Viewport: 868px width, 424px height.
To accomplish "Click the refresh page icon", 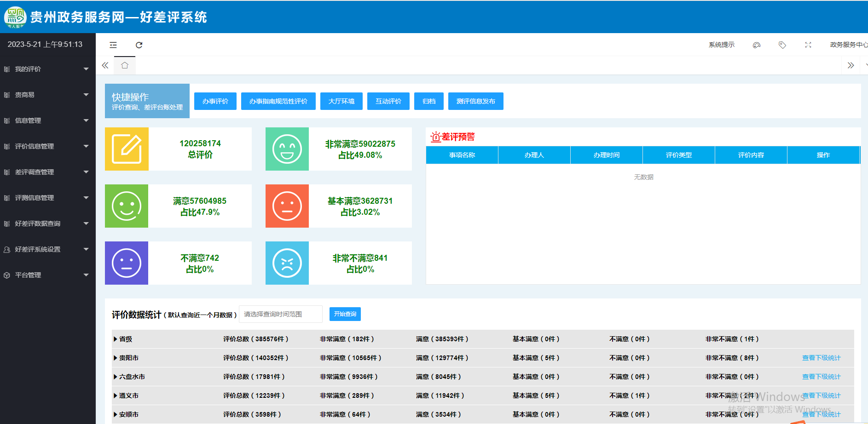I will point(139,45).
